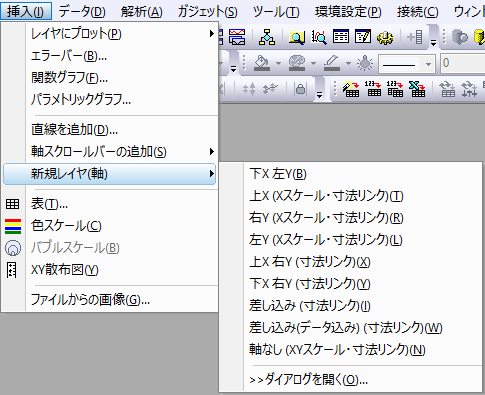This screenshot has height=395, width=485.
Task: Open the 接続(C) menu
Action: [x=418, y=12]
